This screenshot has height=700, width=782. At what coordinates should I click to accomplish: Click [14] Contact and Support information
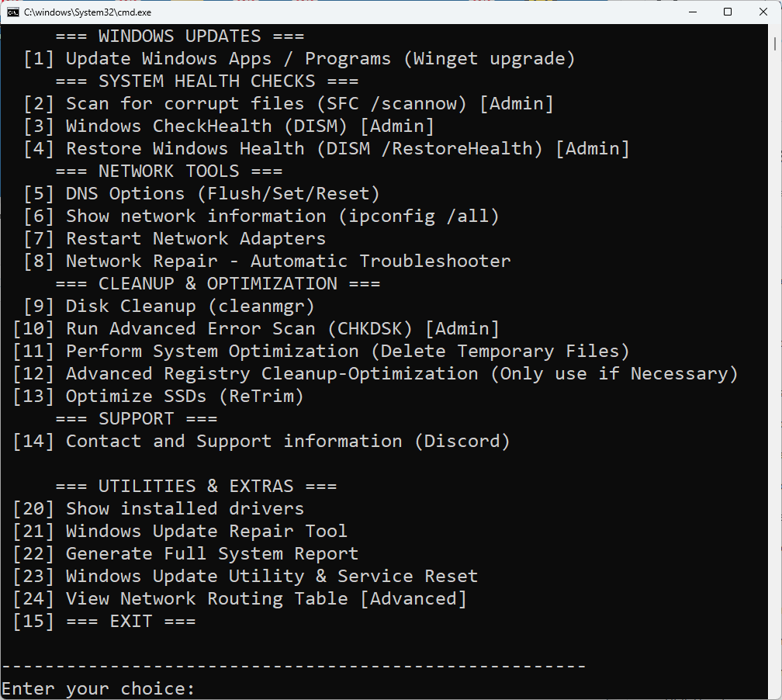coord(261,442)
